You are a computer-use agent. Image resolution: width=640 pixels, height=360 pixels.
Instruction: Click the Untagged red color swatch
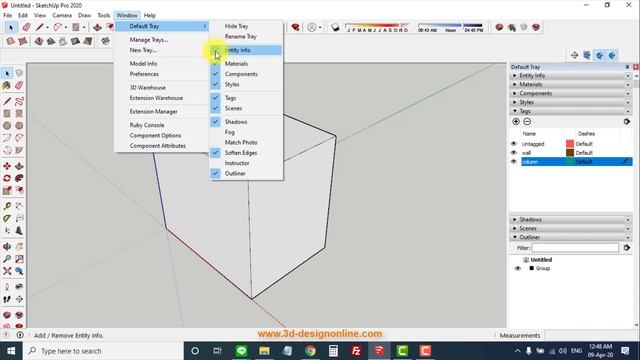pyautogui.click(x=570, y=144)
